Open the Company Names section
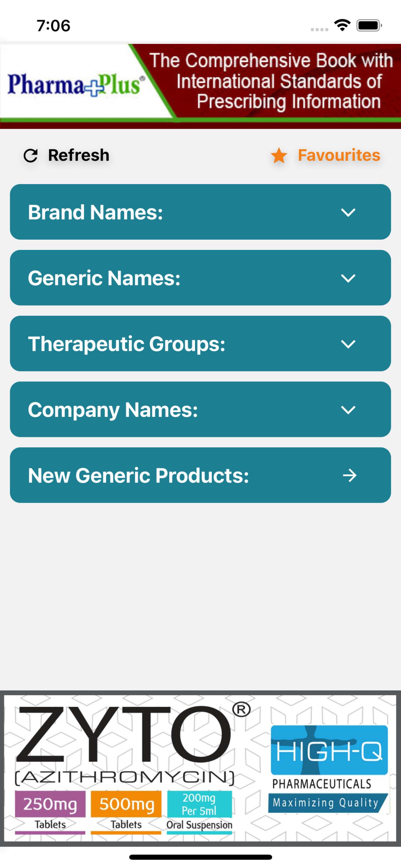Image resolution: width=401 pixels, height=868 pixels. (200, 409)
